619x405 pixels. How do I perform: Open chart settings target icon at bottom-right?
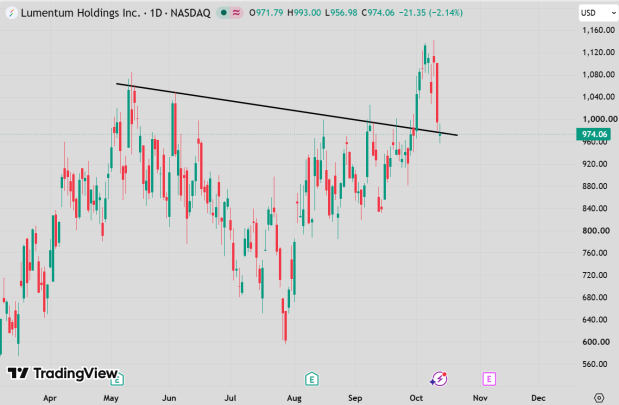599,398
